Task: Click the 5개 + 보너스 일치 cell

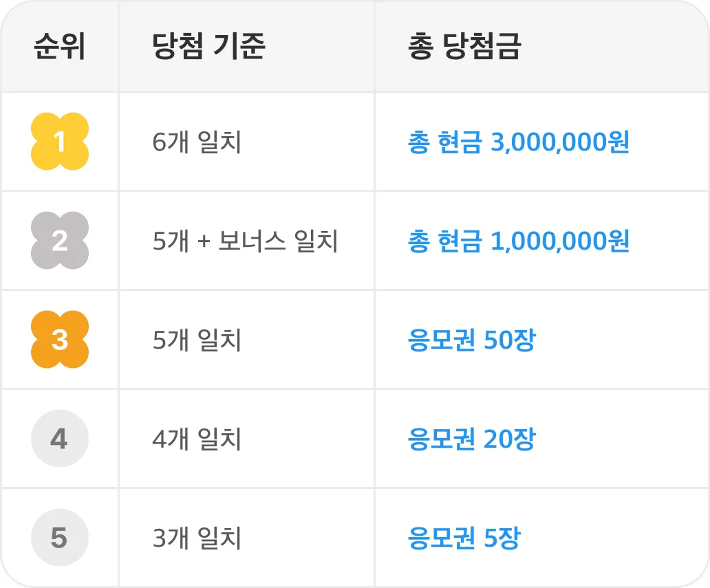Action: click(246, 241)
